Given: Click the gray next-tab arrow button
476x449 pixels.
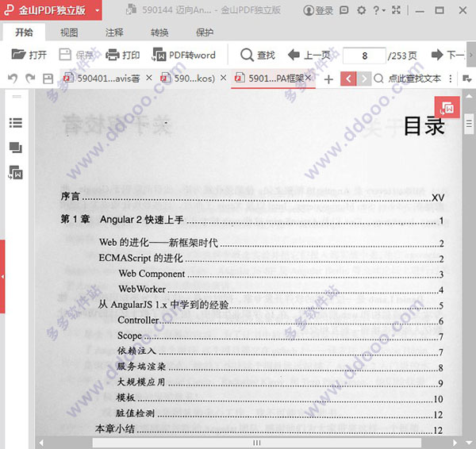Looking at the screenshot, I should (364, 79).
